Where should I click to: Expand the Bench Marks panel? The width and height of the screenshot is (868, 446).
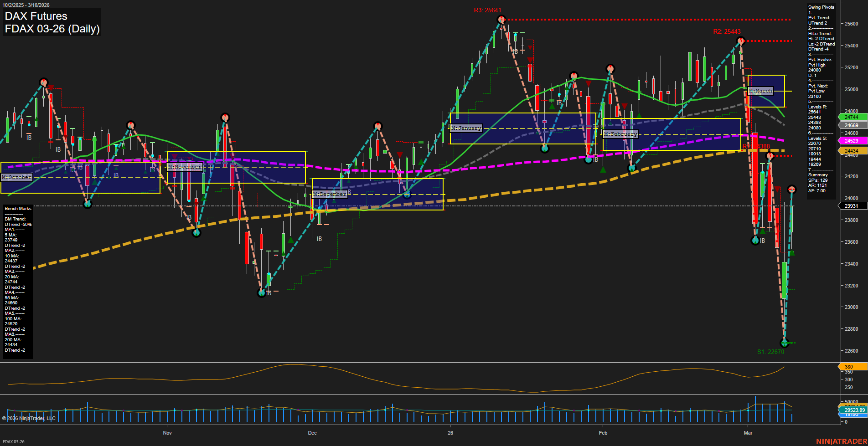tap(17, 208)
